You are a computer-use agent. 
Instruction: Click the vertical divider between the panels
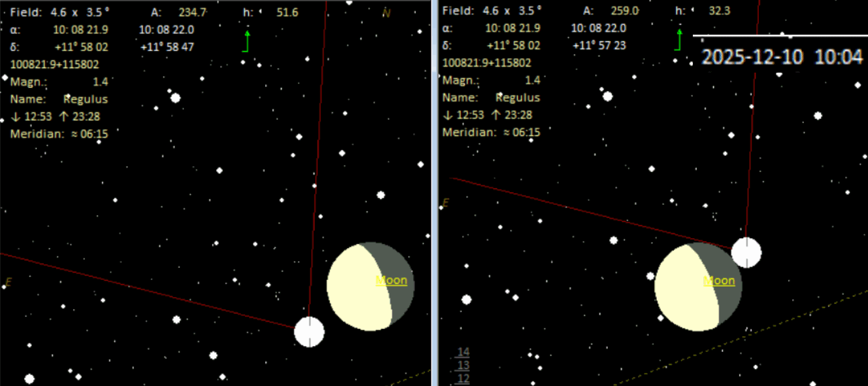pos(434,193)
